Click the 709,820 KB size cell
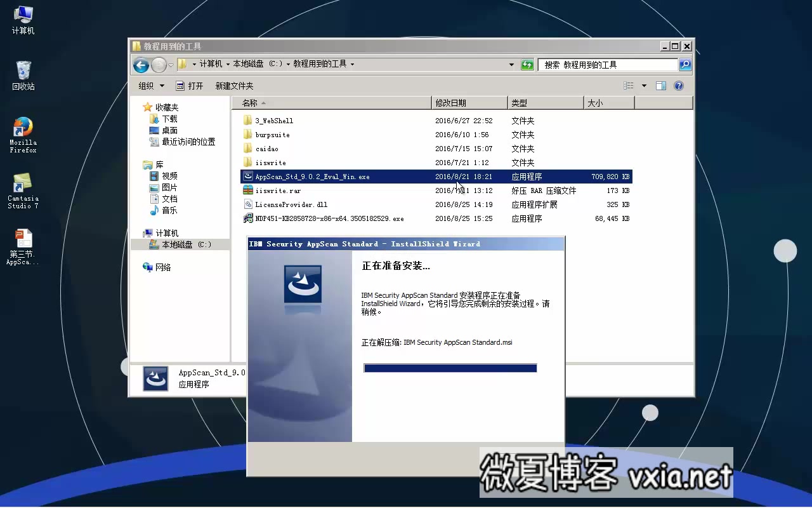This screenshot has height=508, width=812. click(x=610, y=177)
